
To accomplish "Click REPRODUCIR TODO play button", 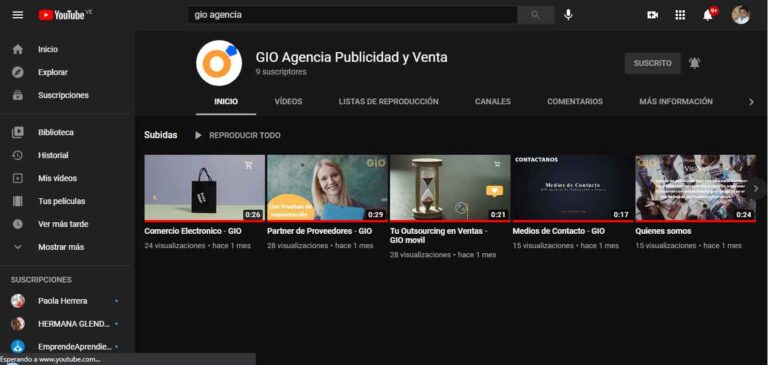I will pyautogui.click(x=238, y=135).
